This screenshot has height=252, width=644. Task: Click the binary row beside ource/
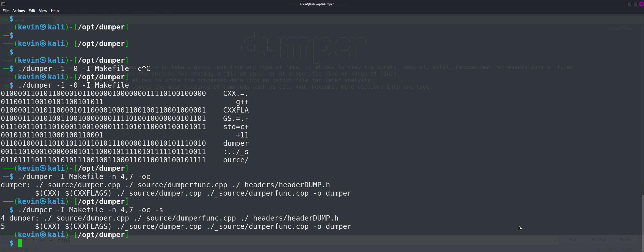point(103,160)
